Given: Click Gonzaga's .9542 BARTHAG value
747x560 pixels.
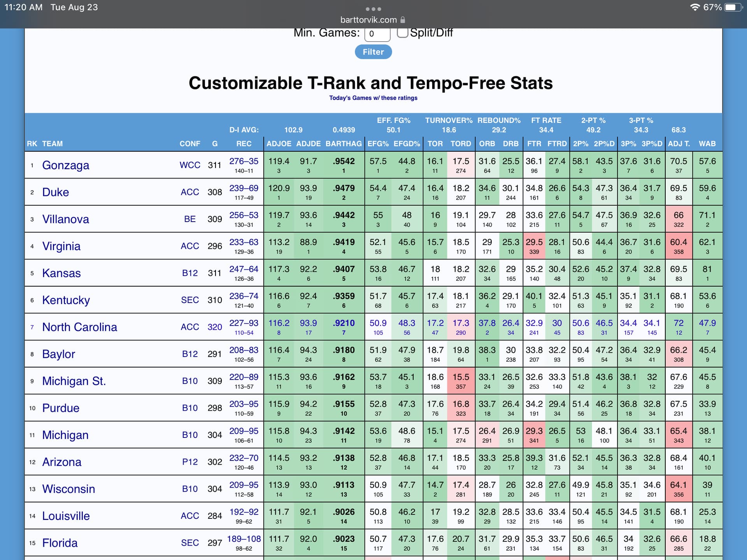Looking at the screenshot, I should [x=344, y=161].
